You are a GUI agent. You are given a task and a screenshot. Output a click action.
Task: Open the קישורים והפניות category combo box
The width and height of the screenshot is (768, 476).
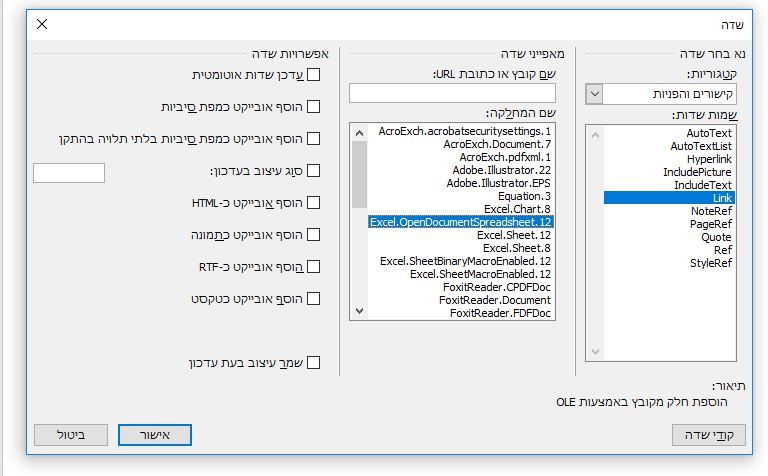pyautogui.click(x=661, y=94)
